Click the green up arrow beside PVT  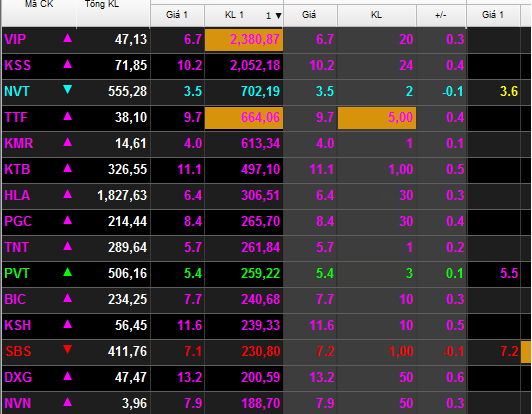click(x=68, y=272)
